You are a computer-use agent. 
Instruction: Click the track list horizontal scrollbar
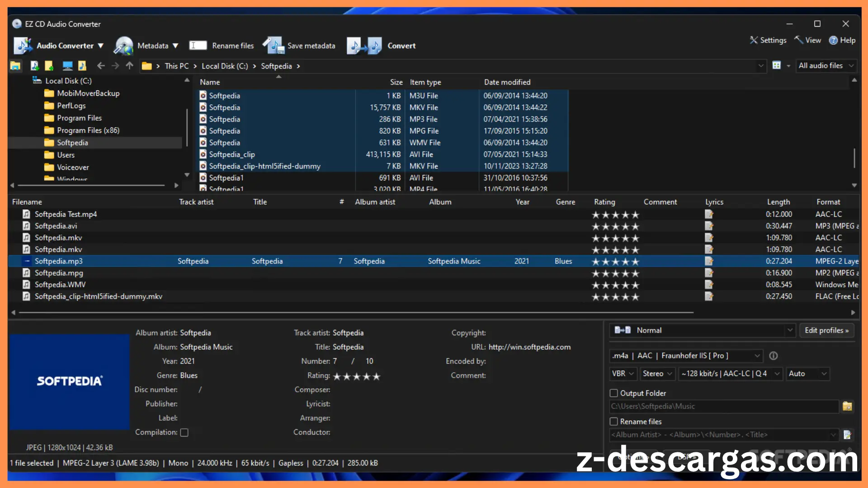tap(356, 312)
